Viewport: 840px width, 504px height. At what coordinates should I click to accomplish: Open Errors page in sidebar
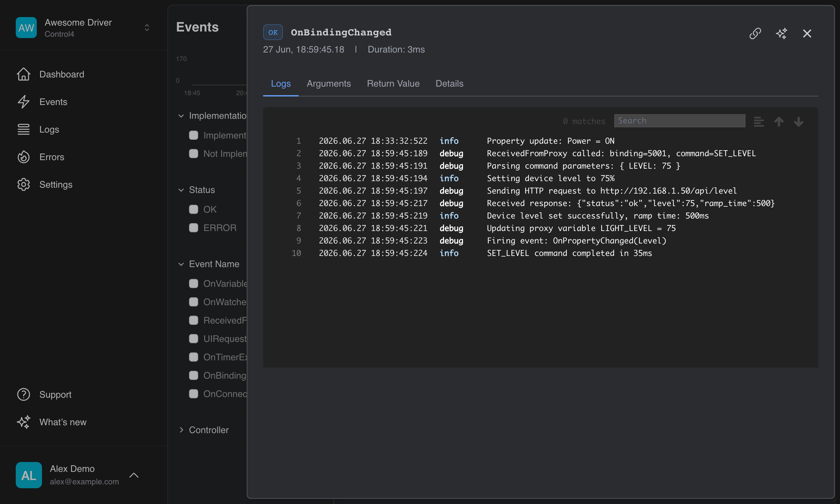pyautogui.click(x=52, y=157)
